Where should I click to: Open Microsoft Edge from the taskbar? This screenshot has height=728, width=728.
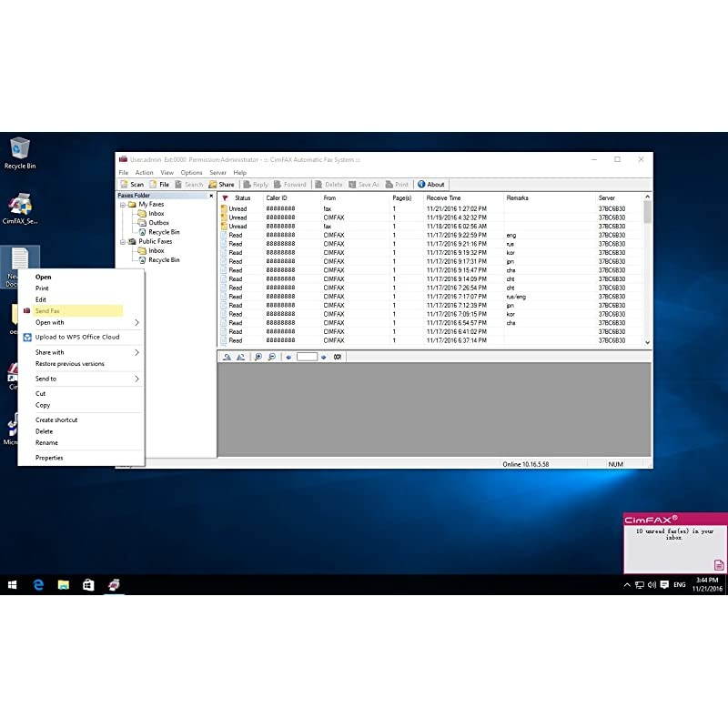click(x=39, y=584)
